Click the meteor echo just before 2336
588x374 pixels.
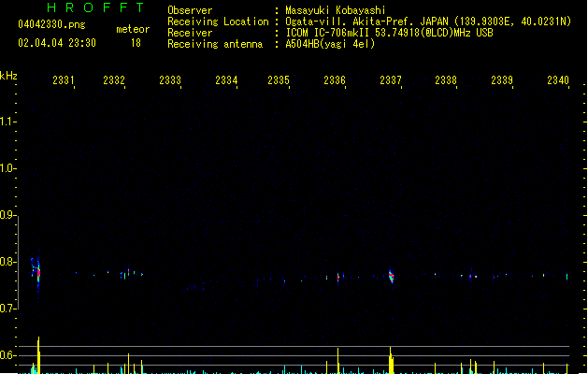pyautogui.click(x=338, y=278)
